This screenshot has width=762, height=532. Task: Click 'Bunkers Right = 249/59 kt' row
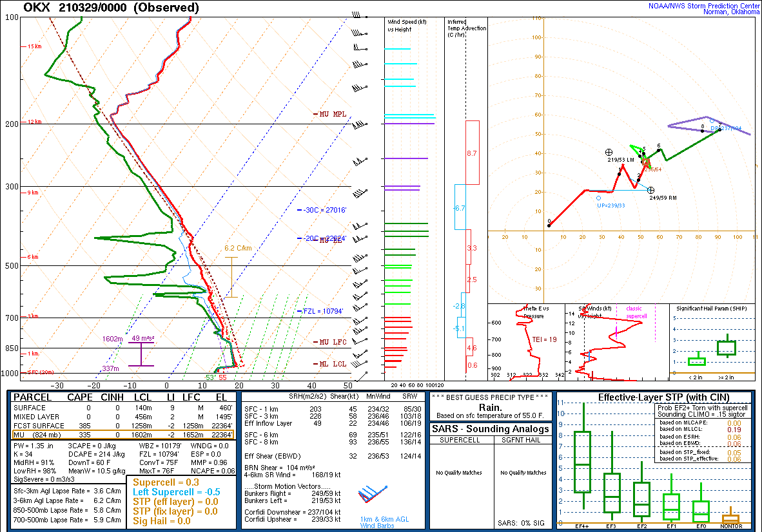tap(293, 493)
